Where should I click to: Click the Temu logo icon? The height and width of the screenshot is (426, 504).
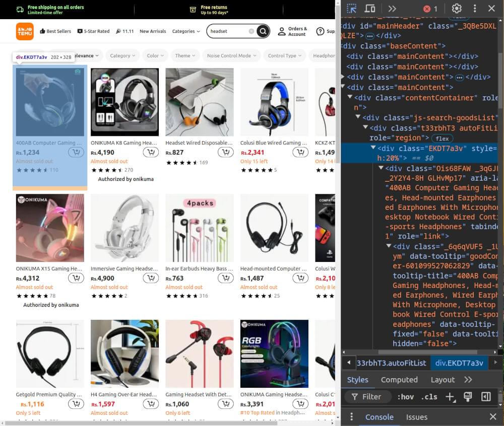(x=25, y=31)
